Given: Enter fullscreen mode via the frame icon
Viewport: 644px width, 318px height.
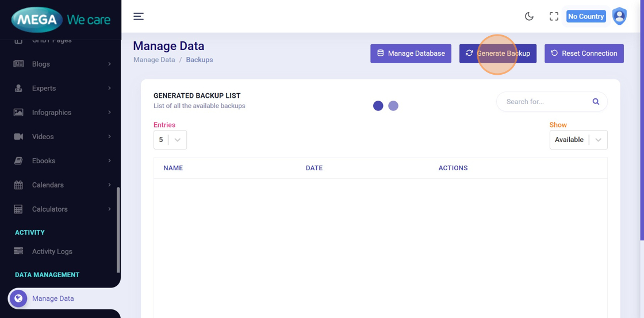Looking at the screenshot, I should point(554,17).
